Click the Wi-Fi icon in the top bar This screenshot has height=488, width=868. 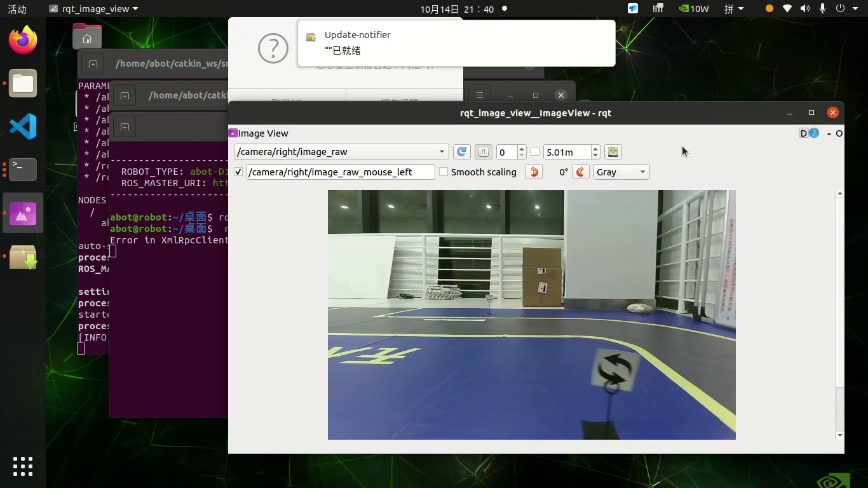point(787,9)
